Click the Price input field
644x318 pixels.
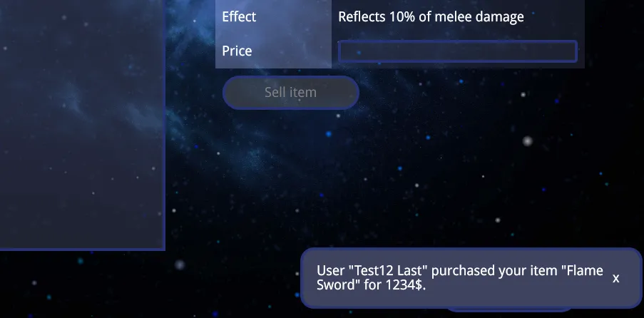[x=457, y=51]
